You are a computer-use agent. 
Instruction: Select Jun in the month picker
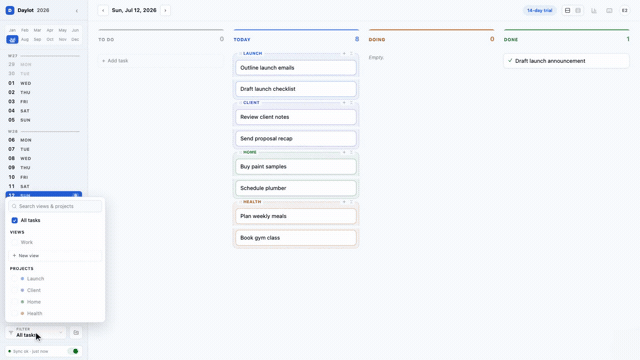pos(75,30)
